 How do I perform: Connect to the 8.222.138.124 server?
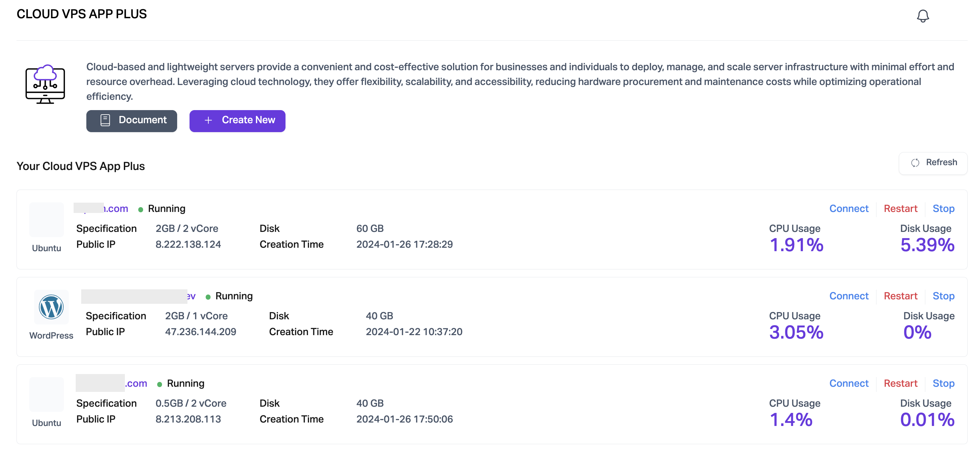coord(849,209)
